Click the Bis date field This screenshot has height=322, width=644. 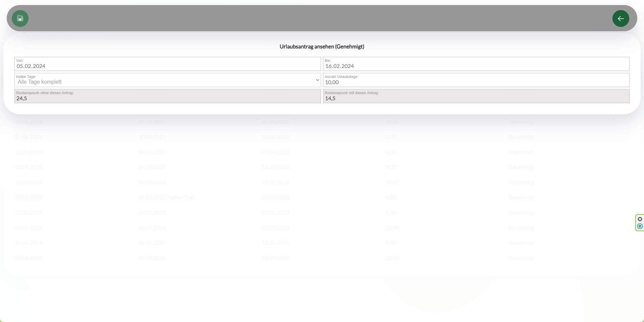476,66
